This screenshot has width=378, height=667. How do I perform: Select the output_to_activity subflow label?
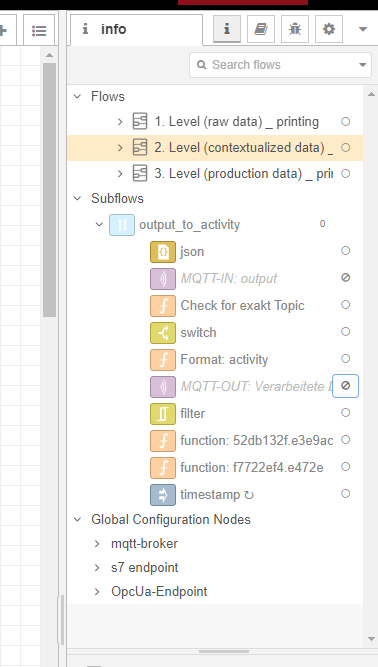[190, 225]
